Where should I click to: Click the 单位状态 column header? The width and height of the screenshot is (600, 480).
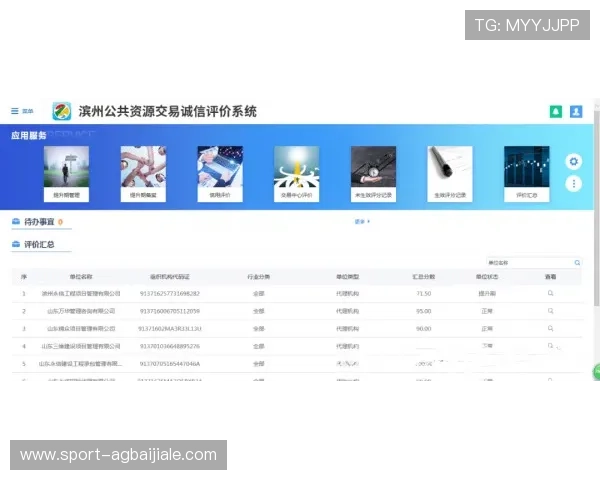point(487,277)
